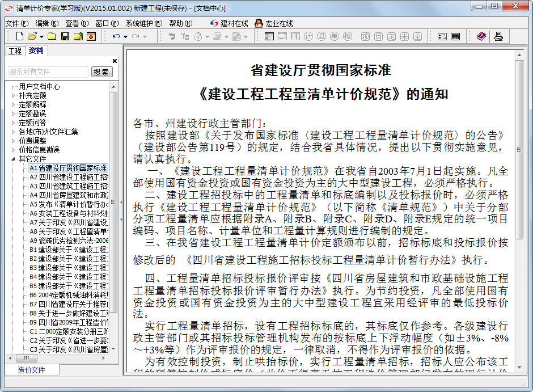Expand the 定额解释 tree node
The width and height of the screenshot is (533, 392).
(x=14, y=105)
